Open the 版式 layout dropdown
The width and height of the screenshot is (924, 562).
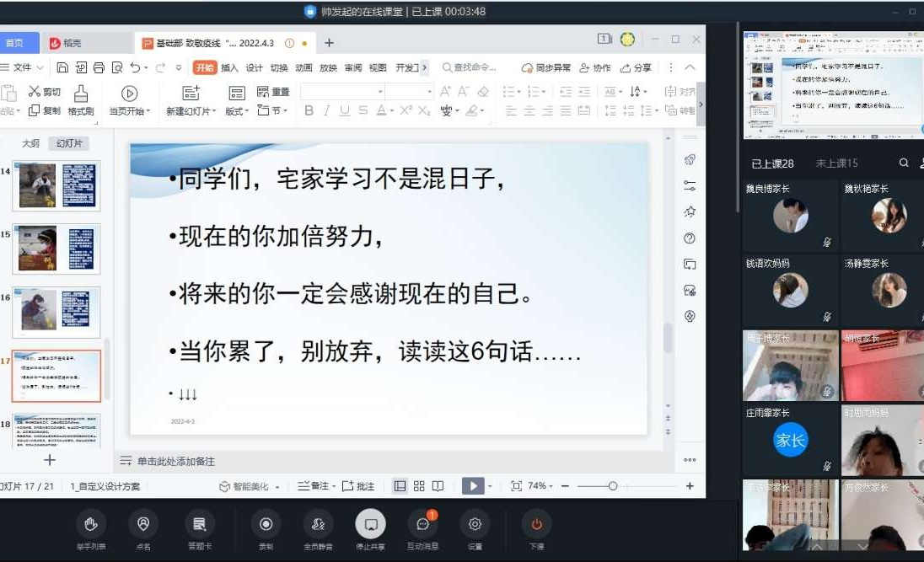coord(236,111)
